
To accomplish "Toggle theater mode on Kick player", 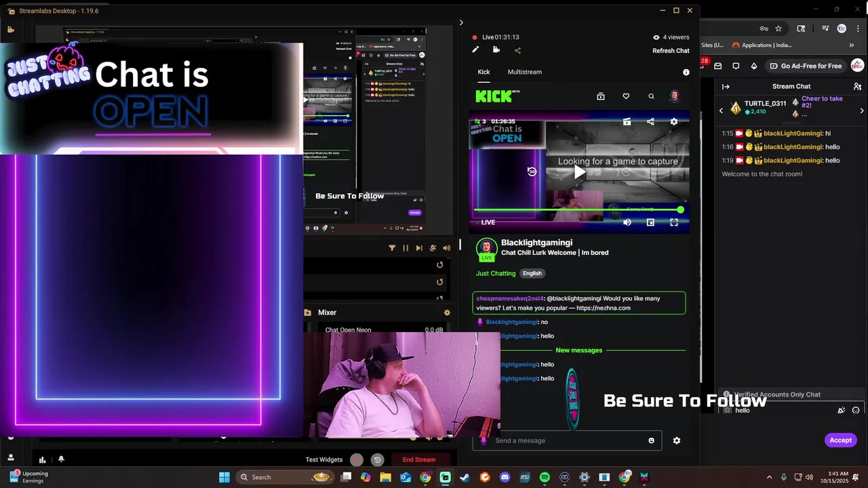I will pos(650,222).
